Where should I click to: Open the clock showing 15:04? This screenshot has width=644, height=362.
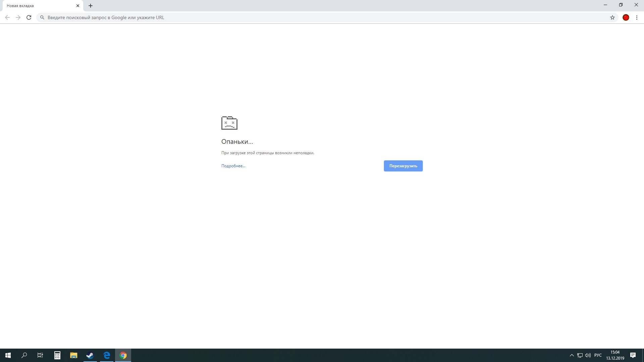tap(615, 355)
